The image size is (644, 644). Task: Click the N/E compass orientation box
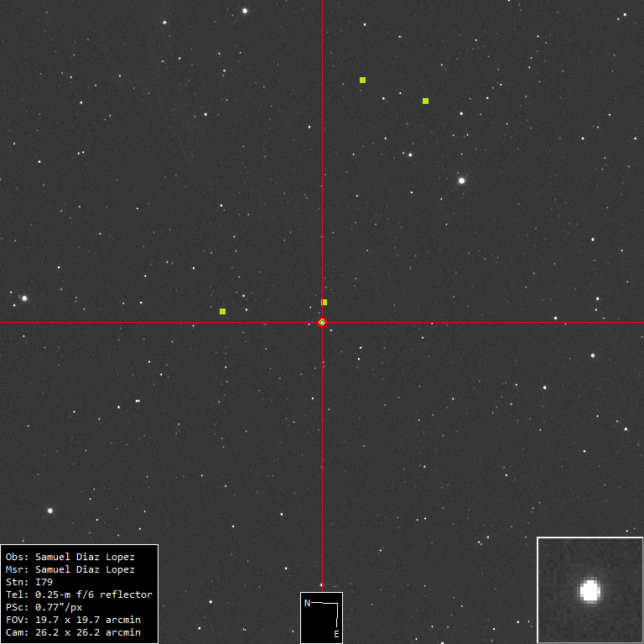click(321, 617)
